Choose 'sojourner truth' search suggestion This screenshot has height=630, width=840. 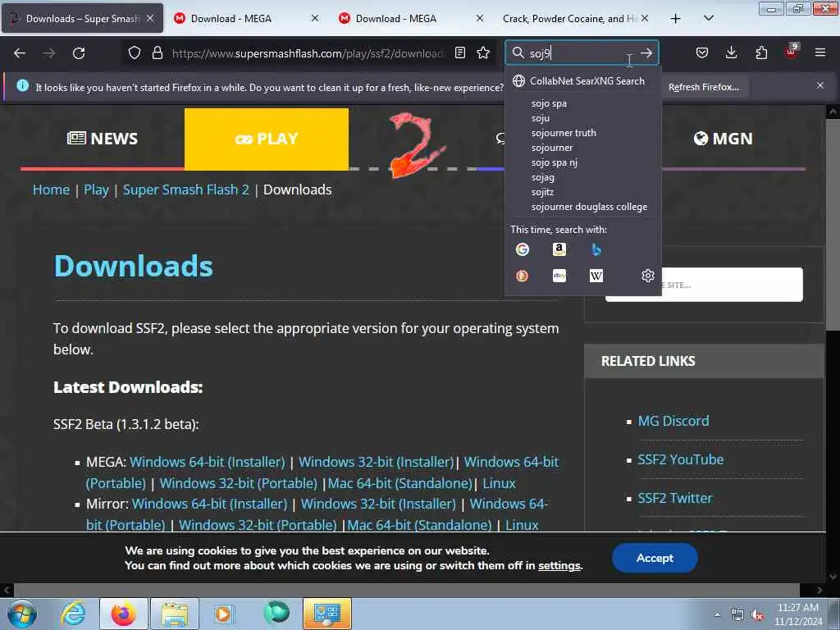[x=583, y=133]
